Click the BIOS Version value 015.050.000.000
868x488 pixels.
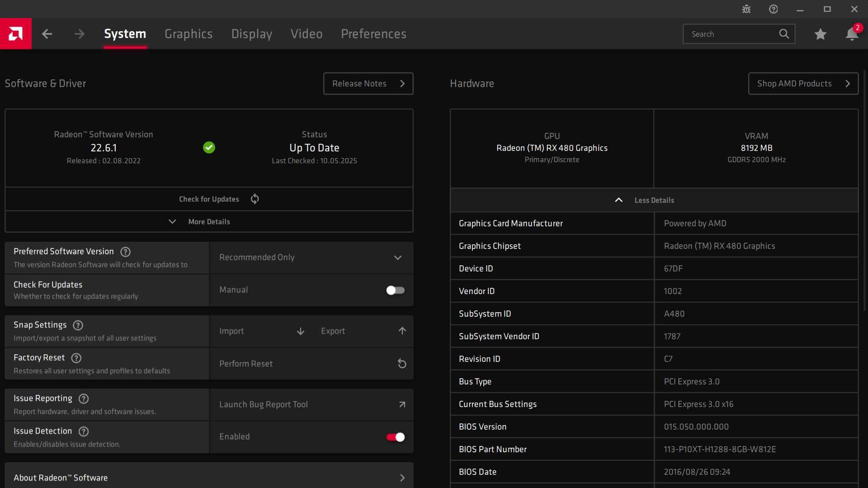pos(696,427)
